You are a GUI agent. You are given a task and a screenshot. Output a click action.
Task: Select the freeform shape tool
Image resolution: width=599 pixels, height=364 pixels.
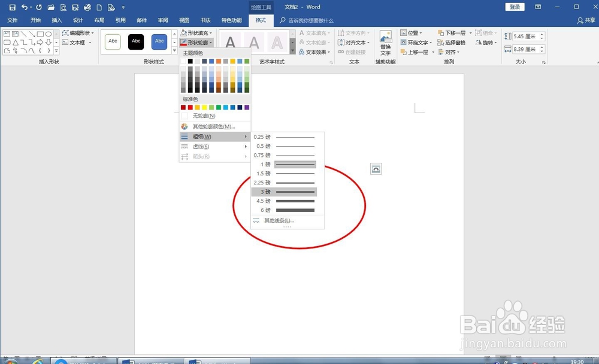click(7, 50)
